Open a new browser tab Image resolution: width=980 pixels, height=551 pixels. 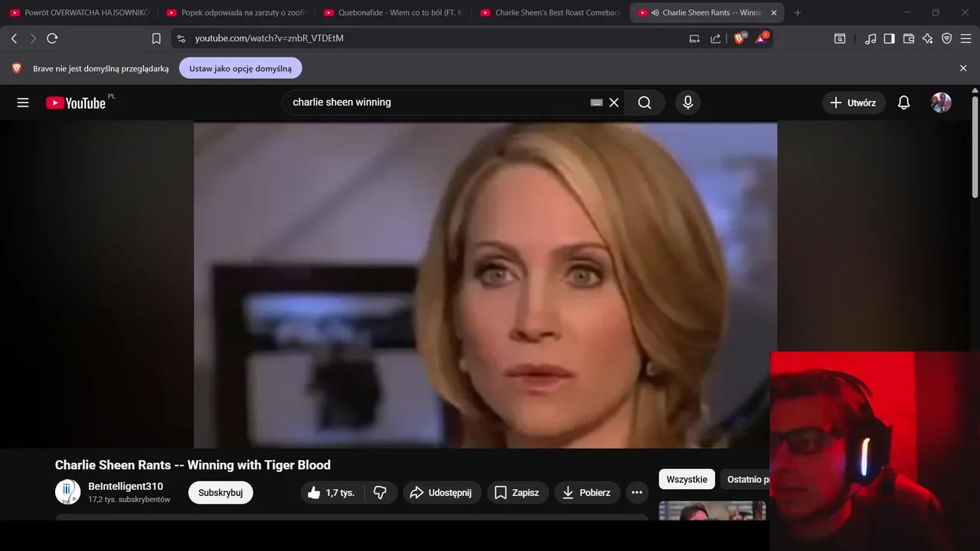pyautogui.click(x=798, y=13)
